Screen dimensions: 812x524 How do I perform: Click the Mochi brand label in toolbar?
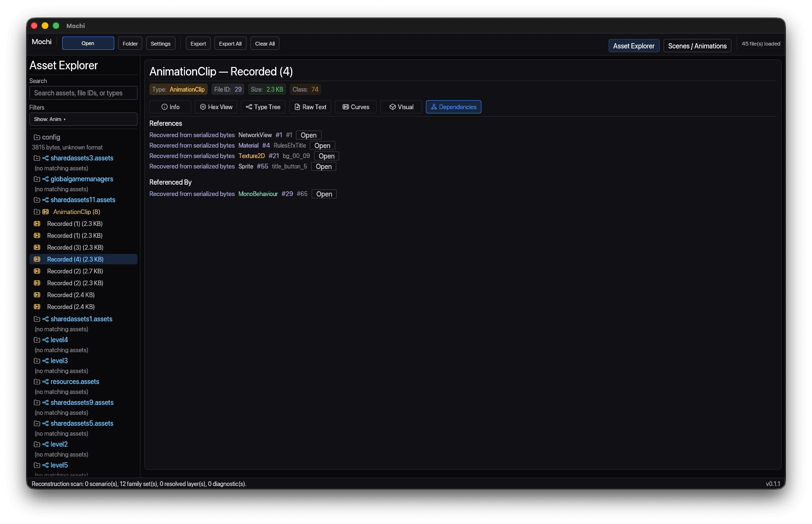pos(42,42)
